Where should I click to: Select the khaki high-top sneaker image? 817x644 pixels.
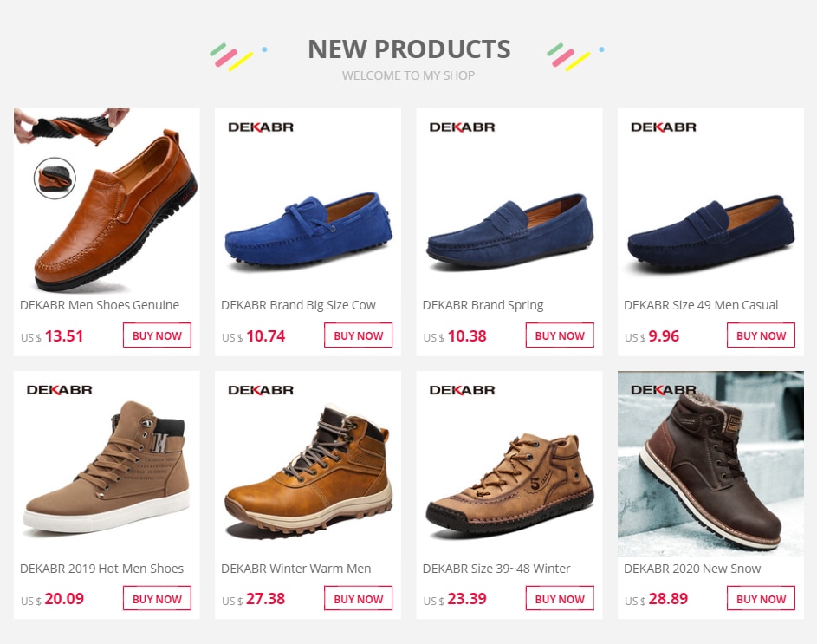pyautogui.click(x=106, y=464)
